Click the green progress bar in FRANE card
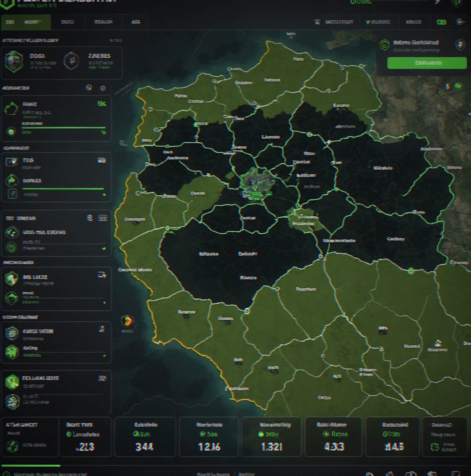This screenshot has width=471, height=476. pos(63,127)
